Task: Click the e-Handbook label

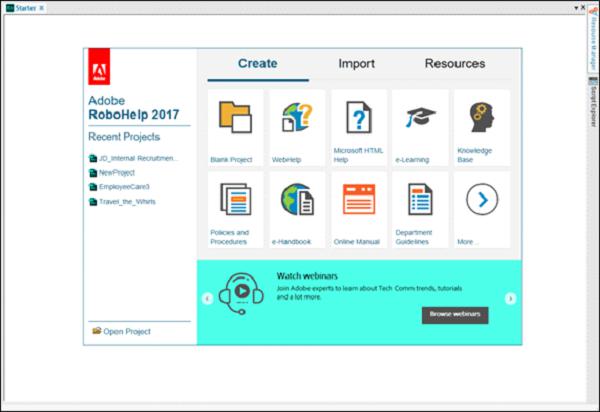Action: click(x=292, y=242)
